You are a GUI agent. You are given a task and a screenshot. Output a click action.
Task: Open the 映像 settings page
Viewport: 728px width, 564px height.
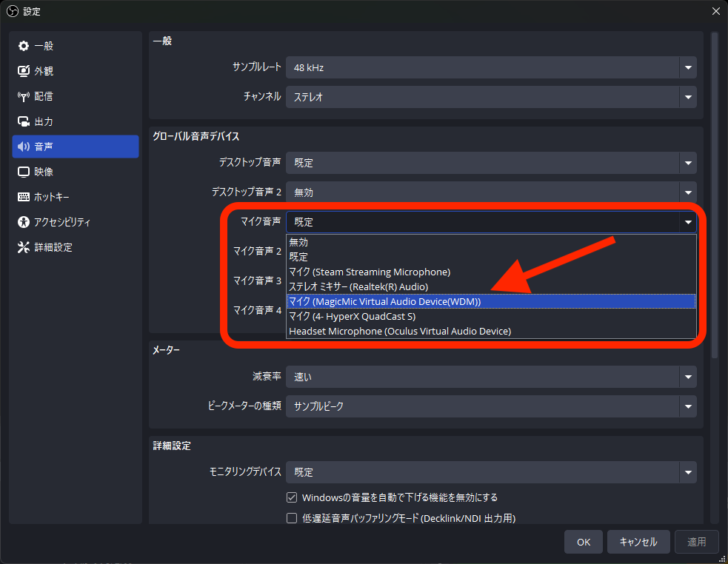point(76,172)
